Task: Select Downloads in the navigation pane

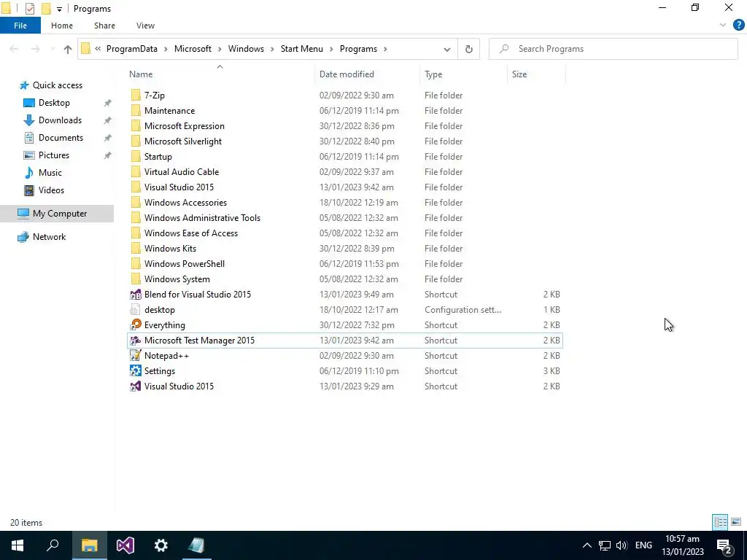Action: [x=60, y=120]
